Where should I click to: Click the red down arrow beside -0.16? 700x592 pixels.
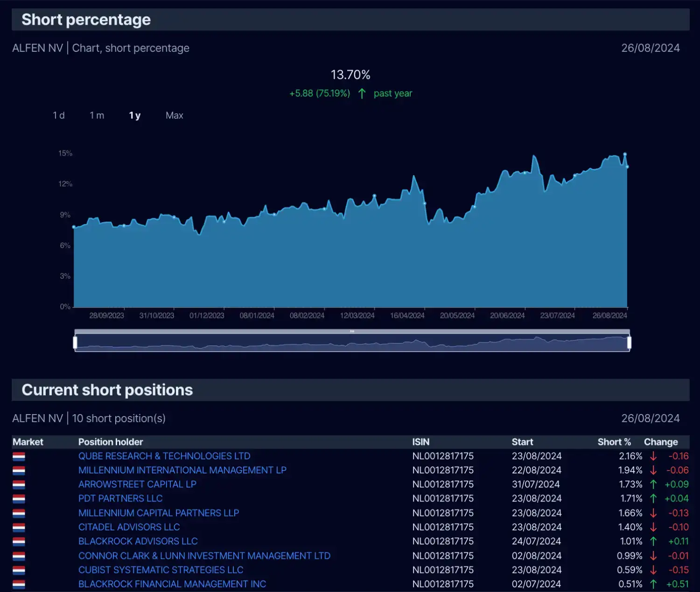click(x=653, y=456)
